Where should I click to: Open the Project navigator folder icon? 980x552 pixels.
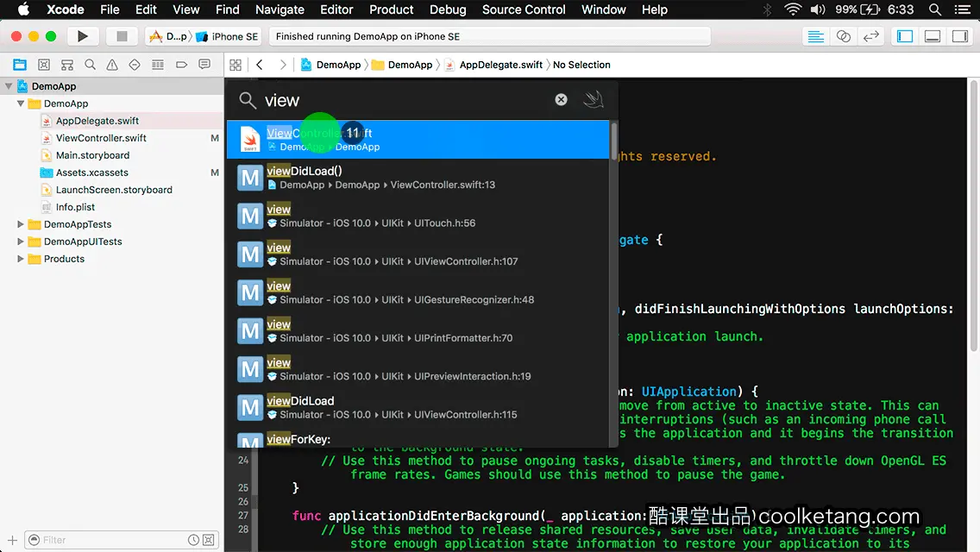(x=20, y=65)
